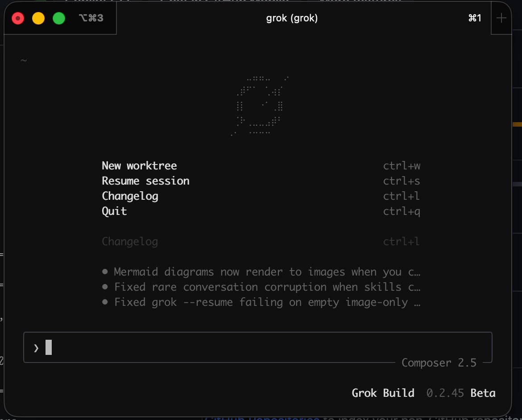Image resolution: width=522 pixels, height=420 pixels.
Task: Select the grok (grok) tab title
Action: pos(292,18)
